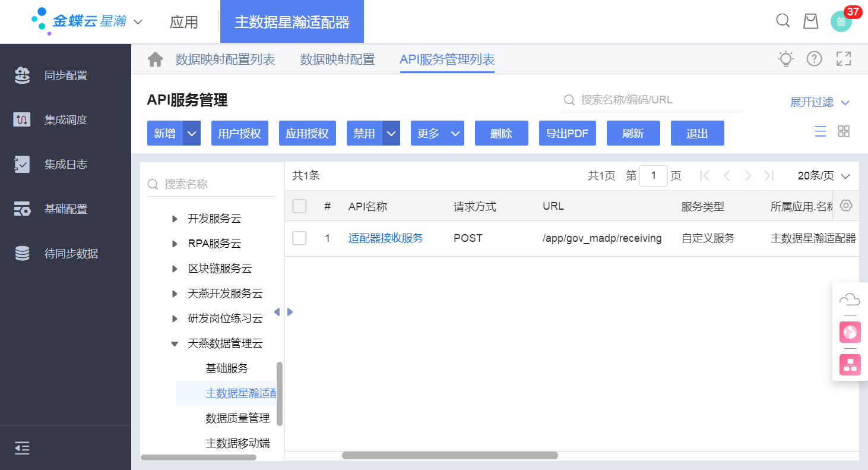The image size is (868, 470).
Task: Click the 应用授权 button
Action: coord(307,133)
